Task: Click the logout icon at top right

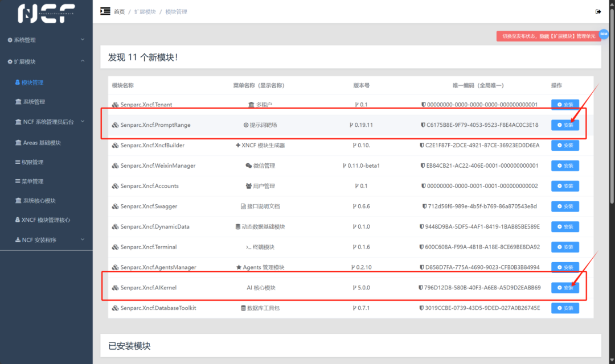Action: tap(598, 12)
